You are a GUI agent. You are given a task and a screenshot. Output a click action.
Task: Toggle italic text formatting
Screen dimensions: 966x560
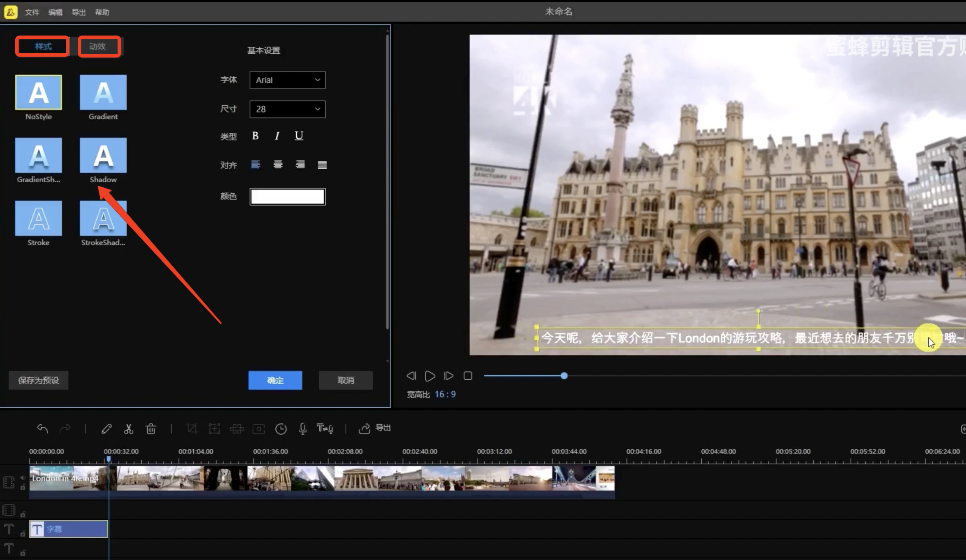click(277, 136)
